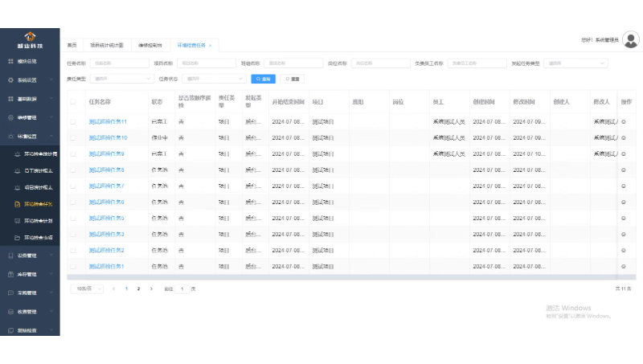
Task: Click the device icon beside 设备管理
Action: point(11,256)
